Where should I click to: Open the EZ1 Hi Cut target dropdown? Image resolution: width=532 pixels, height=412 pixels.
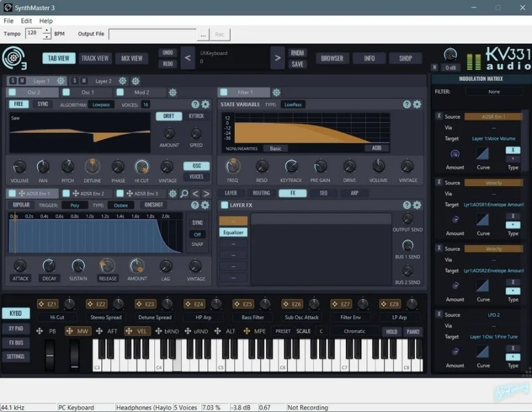(x=57, y=317)
